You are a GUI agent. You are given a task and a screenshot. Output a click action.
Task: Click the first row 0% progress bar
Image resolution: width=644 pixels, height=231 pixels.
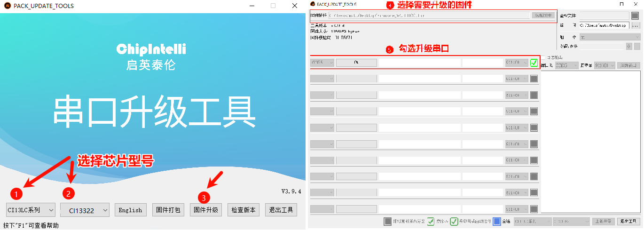click(356, 63)
